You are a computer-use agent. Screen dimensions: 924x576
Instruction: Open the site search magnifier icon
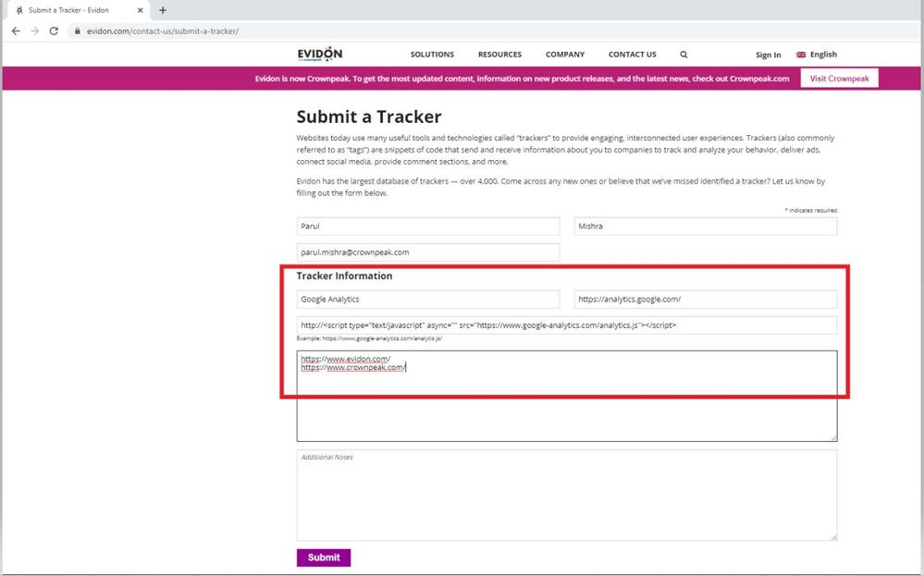point(684,55)
